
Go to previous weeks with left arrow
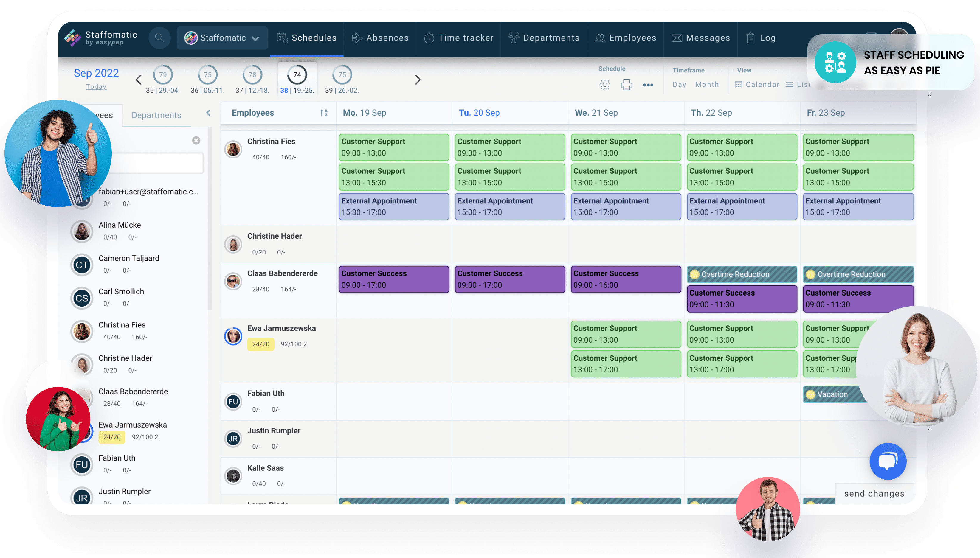[x=138, y=80]
